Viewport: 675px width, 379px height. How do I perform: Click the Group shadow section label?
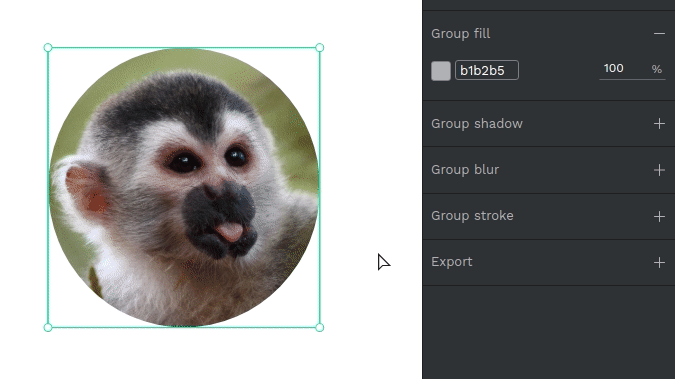(x=477, y=124)
